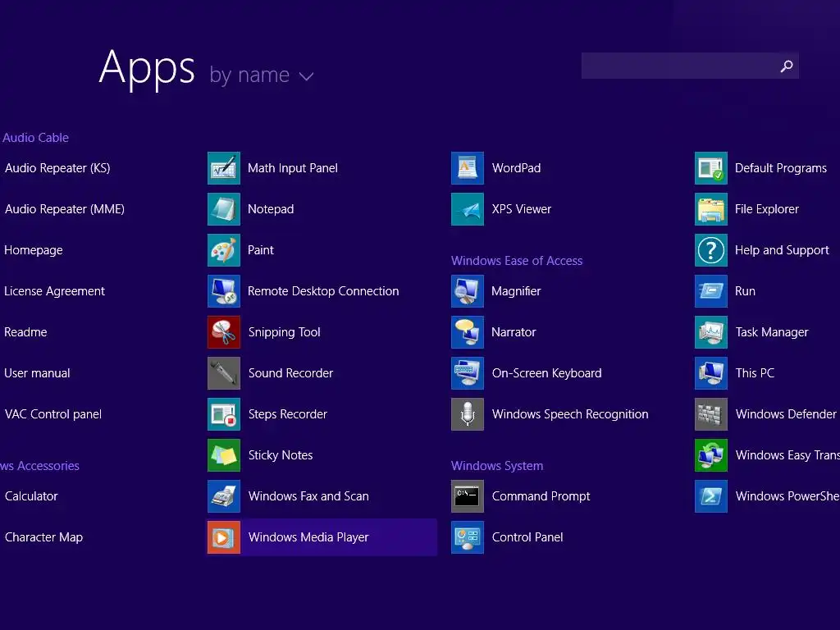
Task: Click the 'Snipping Tool' label
Action: pos(284,332)
